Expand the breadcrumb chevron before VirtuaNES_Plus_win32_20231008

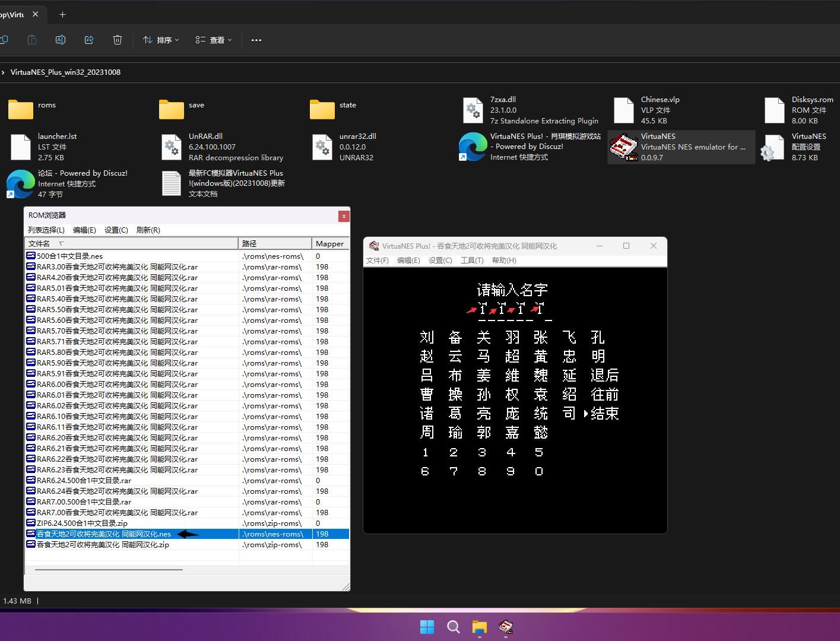click(x=4, y=72)
